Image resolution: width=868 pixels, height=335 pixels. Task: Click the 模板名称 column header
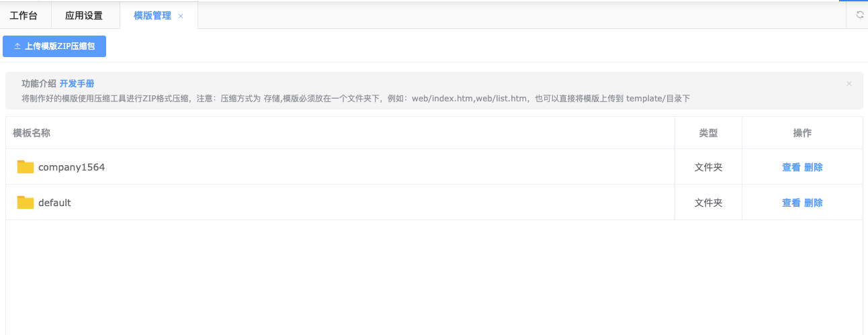32,133
